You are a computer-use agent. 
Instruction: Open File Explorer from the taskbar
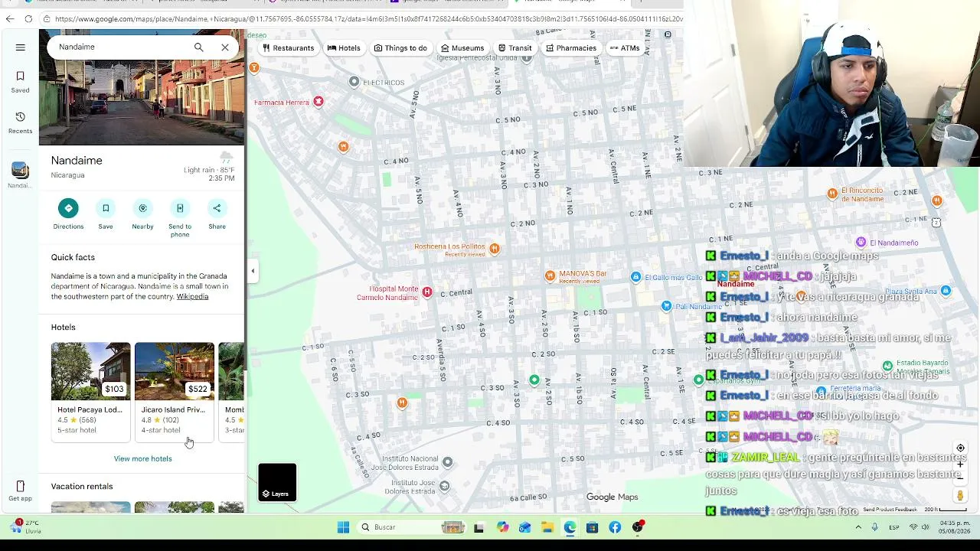tap(547, 527)
